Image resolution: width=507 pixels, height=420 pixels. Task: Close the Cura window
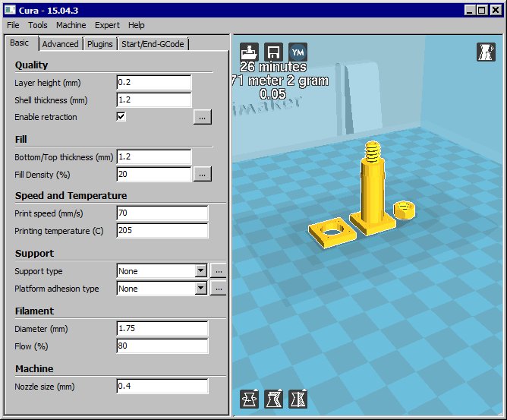496,10
